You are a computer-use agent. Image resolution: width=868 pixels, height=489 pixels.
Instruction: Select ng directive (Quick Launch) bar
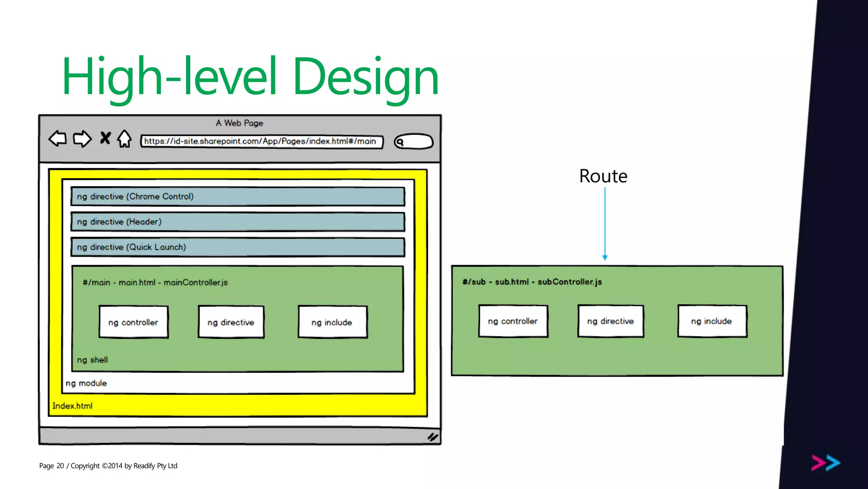tap(237, 247)
